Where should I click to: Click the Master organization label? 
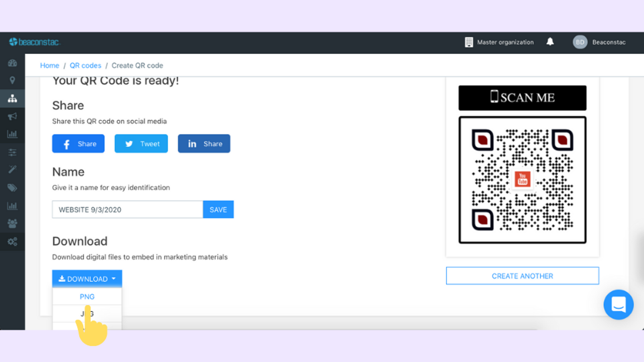click(505, 42)
